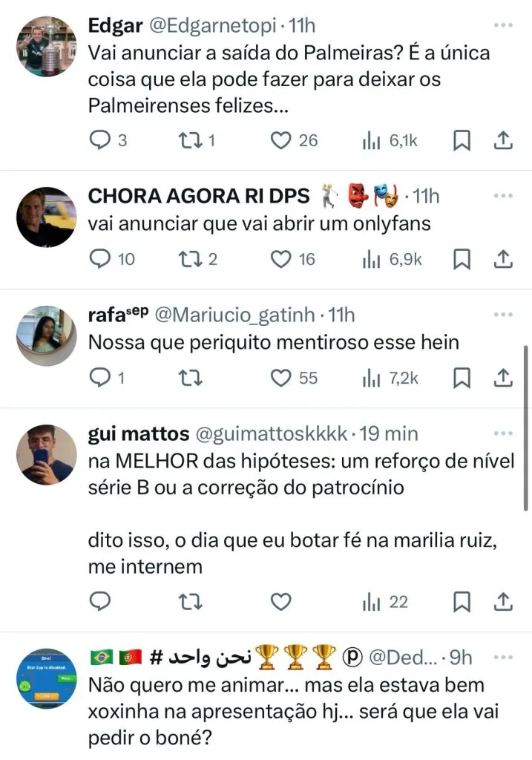The width and height of the screenshot is (532, 760).
Task: Open more options on CHORA AGORA tweet
Action: click(503, 196)
